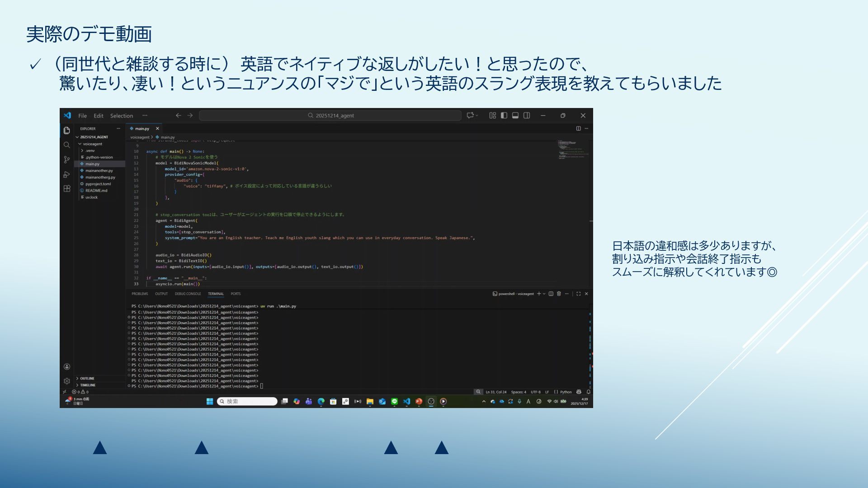The image size is (868, 488).
Task: Split the editor to the right
Action: [578, 128]
